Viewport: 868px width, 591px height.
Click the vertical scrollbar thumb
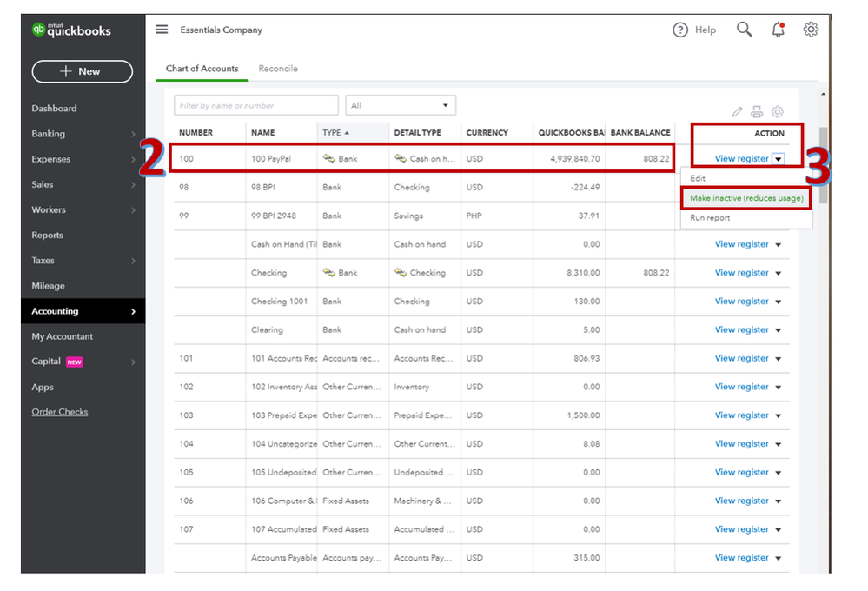pyautogui.click(x=823, y=165)
